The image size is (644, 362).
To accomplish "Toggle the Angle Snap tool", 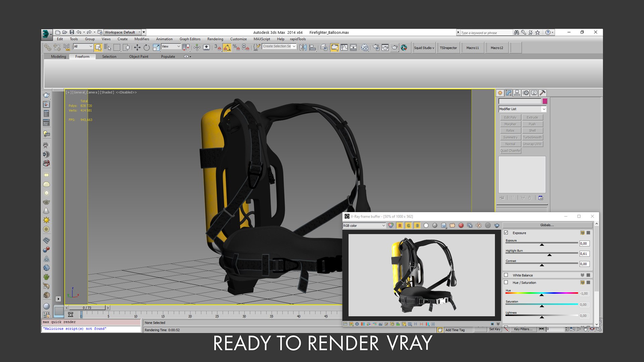I will pyautogui.click(x=227, y=48).
